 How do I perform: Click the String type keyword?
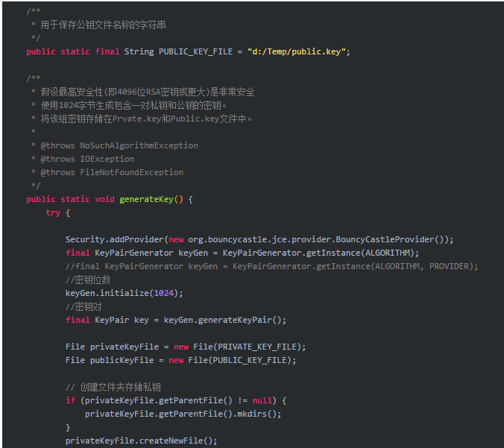tap(139, 51)
